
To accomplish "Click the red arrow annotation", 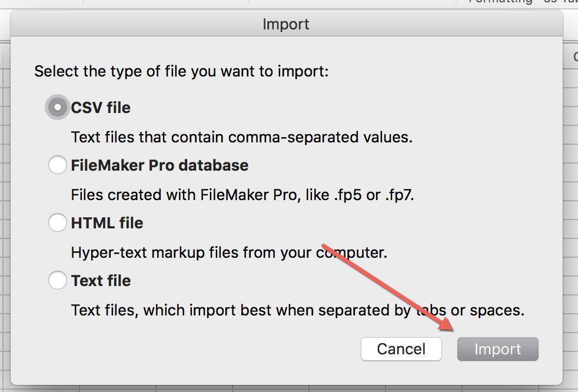I will tap(387, 288).
